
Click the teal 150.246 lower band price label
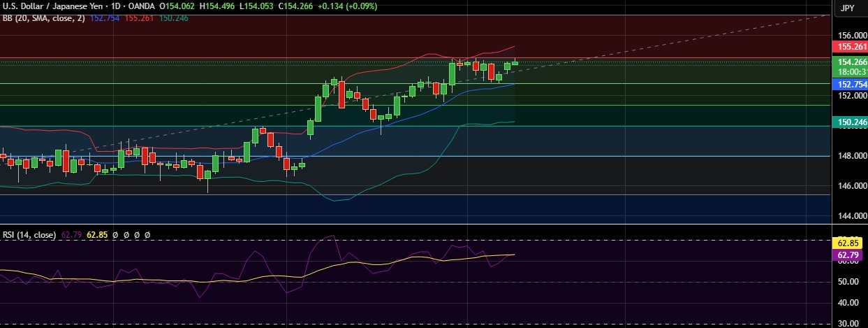coord(850,122)
